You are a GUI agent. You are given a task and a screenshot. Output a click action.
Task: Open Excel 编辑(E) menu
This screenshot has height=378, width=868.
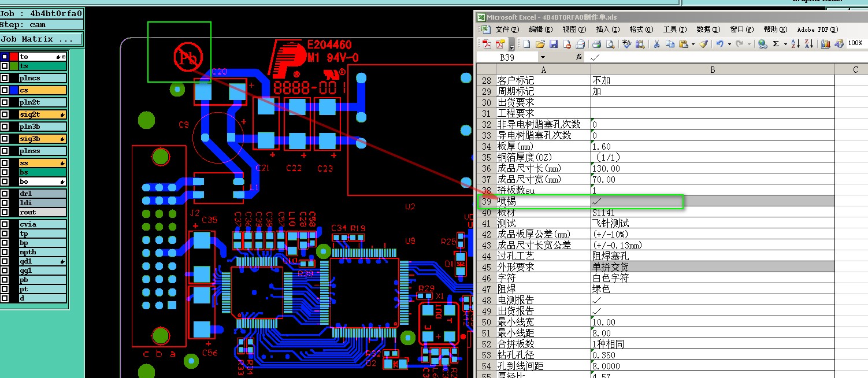pyautogui.click(x=540, y=29)
